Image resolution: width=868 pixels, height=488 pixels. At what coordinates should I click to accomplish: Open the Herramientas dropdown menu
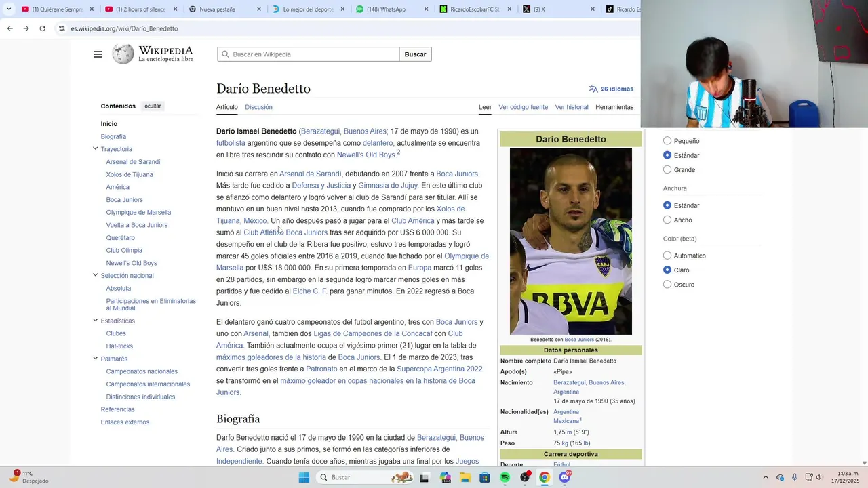614,107
